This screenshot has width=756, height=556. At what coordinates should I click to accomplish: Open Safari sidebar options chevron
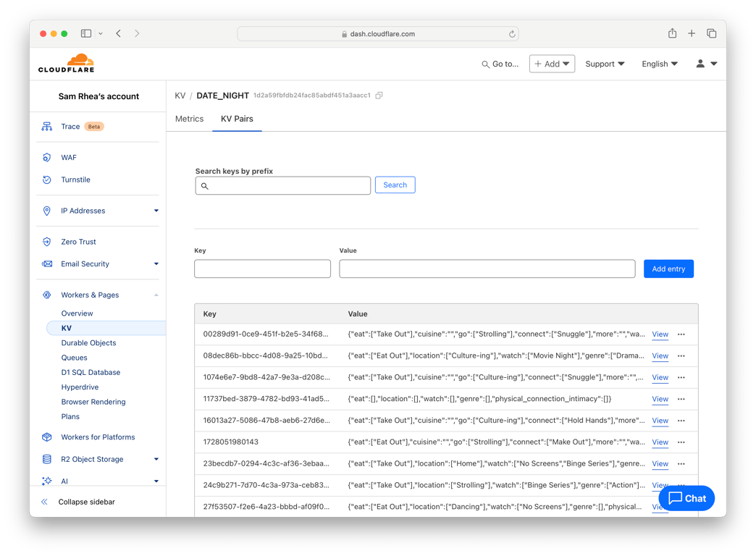[100, 34]
